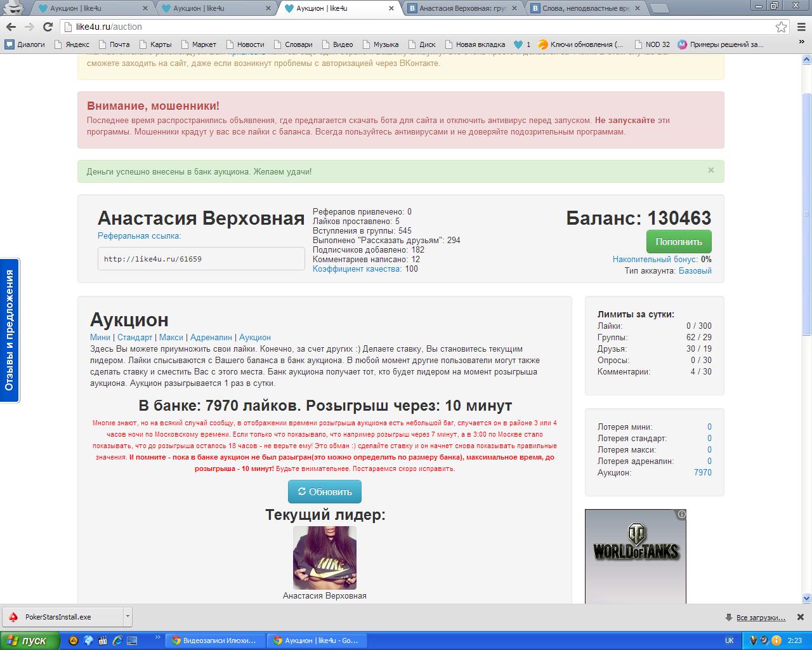Open the Диалоги bookmark

(25, 44)
